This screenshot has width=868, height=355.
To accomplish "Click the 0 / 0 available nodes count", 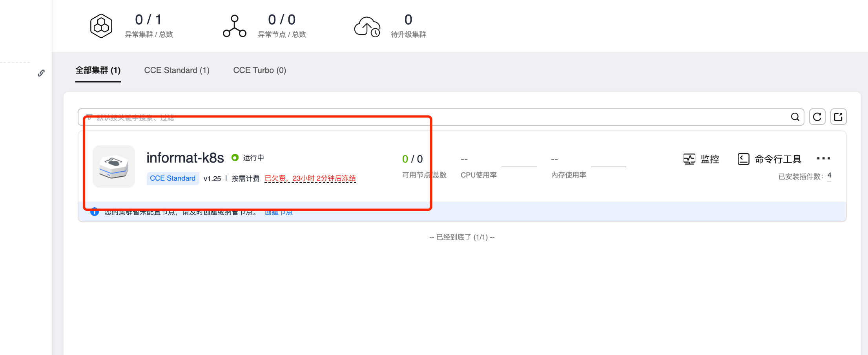I will tap(412, 159).
